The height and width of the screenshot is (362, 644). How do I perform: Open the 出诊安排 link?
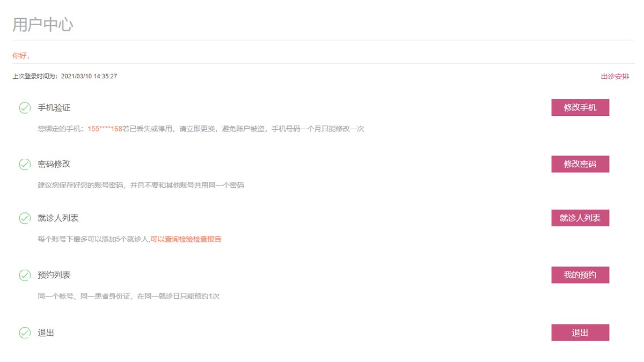[614, 77]
